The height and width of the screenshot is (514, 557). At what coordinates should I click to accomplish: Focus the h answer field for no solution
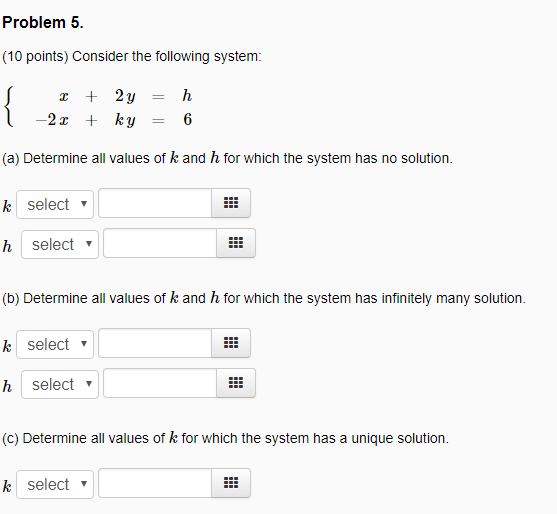(x=160, y=243)
